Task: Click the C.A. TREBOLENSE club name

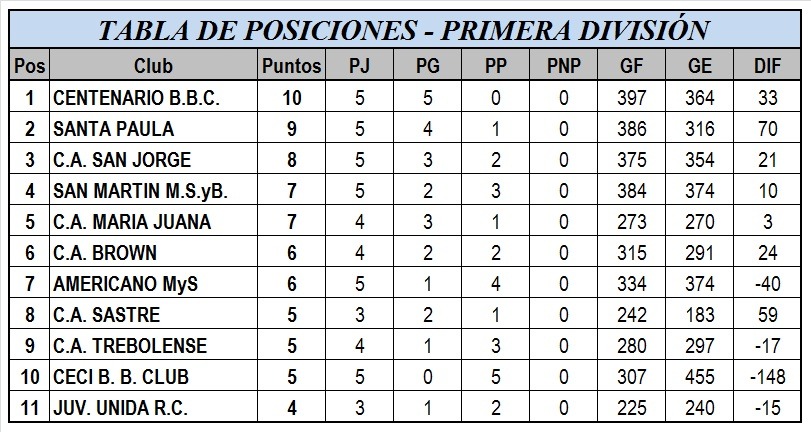Action: [130, 346]
